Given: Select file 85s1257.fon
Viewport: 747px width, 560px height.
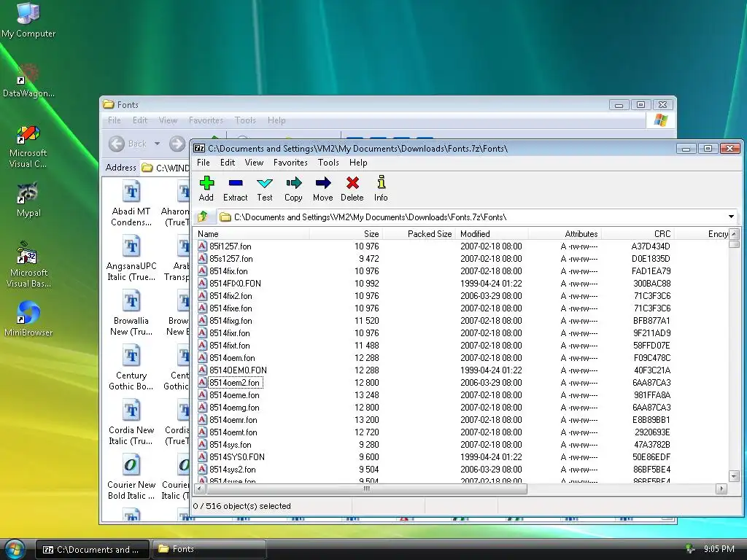Looking at the screenshot, I should (231, 259).
